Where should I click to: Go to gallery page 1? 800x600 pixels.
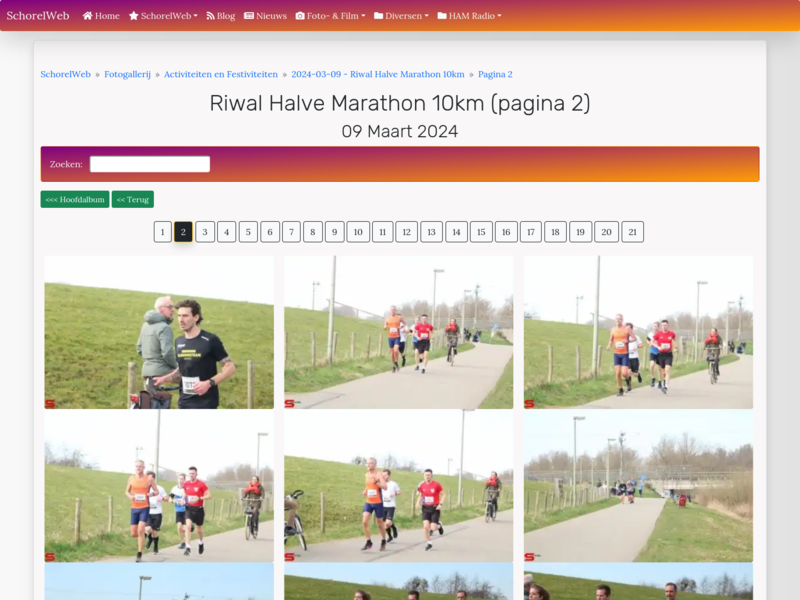click(x=163, y=232)
